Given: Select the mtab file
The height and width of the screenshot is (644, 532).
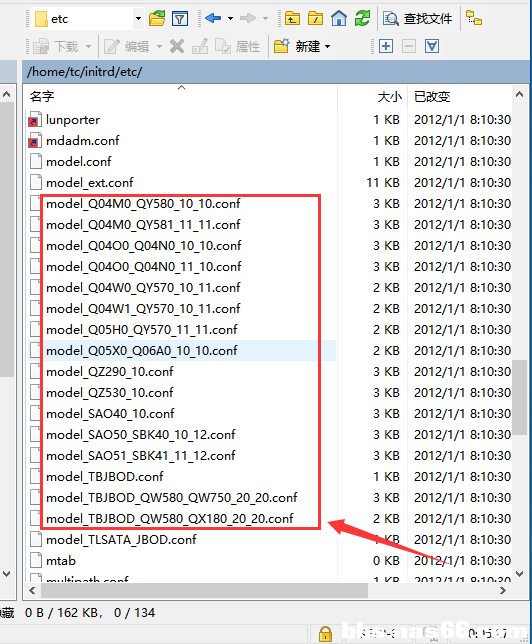Looking at the screenshot, I should (61, 560).
